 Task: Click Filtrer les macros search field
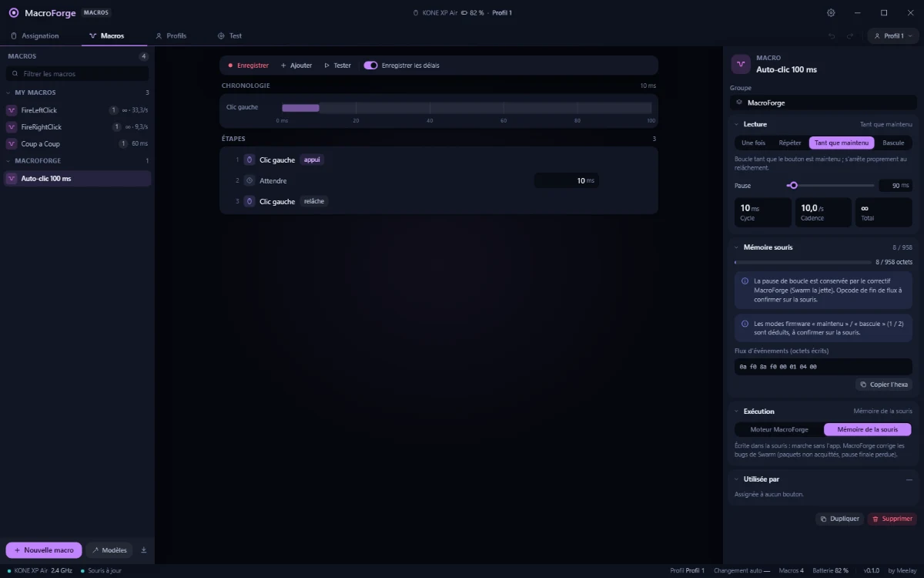pos(77,74)
